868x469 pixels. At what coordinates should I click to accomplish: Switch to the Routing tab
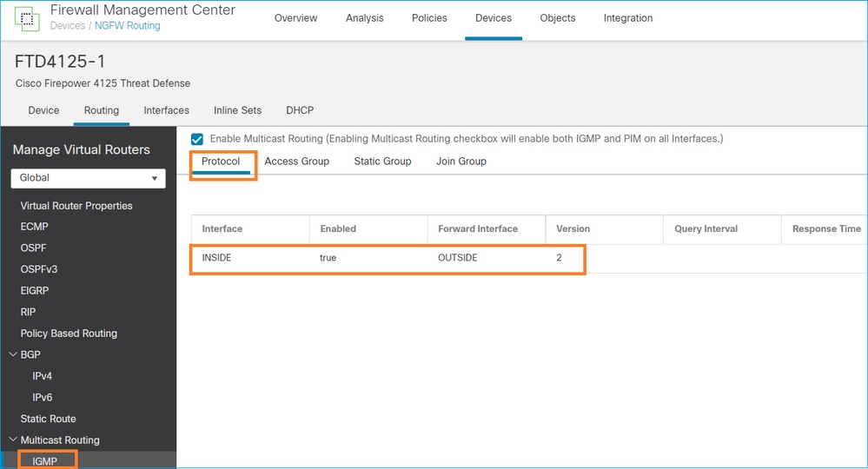click(x=102, y=110)
